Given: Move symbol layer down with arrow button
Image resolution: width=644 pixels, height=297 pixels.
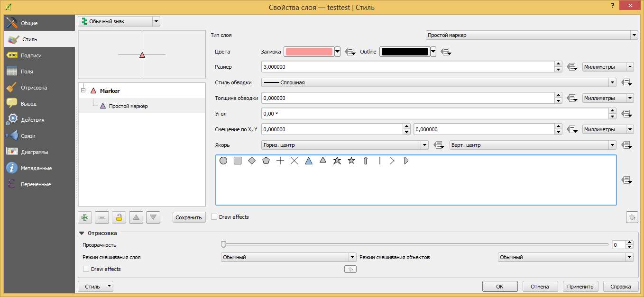Looking at the screenshot, I should click(x=153, y=217).
